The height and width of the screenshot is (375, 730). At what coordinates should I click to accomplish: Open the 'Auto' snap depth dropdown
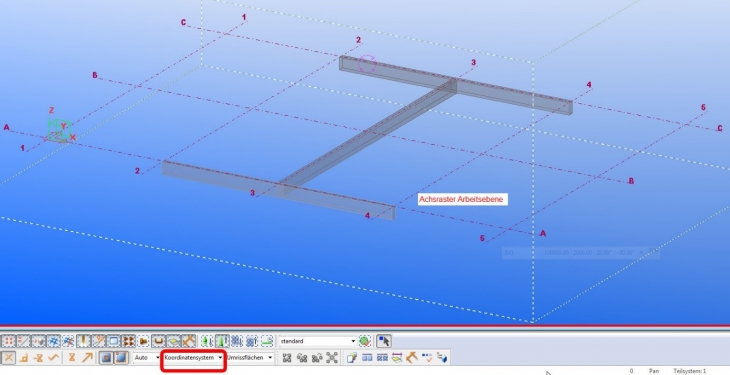pyautogui.click(x=148, y=357)
